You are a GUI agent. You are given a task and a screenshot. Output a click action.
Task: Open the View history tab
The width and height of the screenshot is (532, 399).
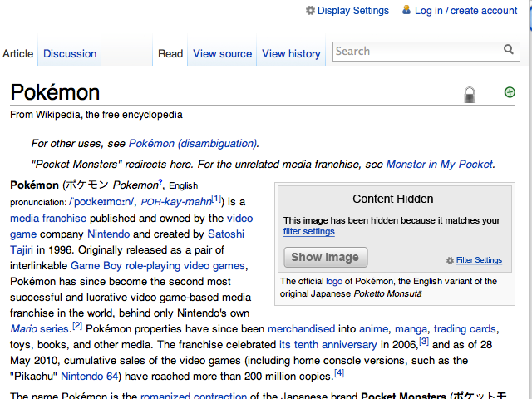(x=291, y=53)
